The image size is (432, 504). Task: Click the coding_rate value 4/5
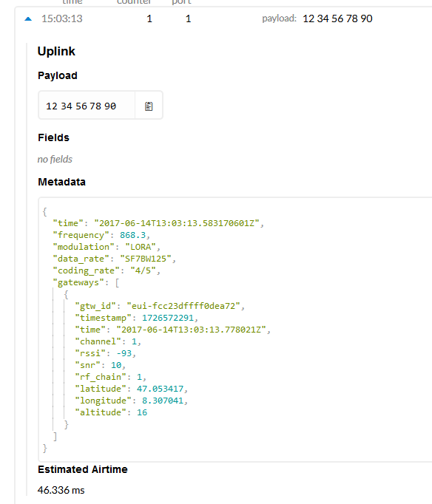(143, 270)
